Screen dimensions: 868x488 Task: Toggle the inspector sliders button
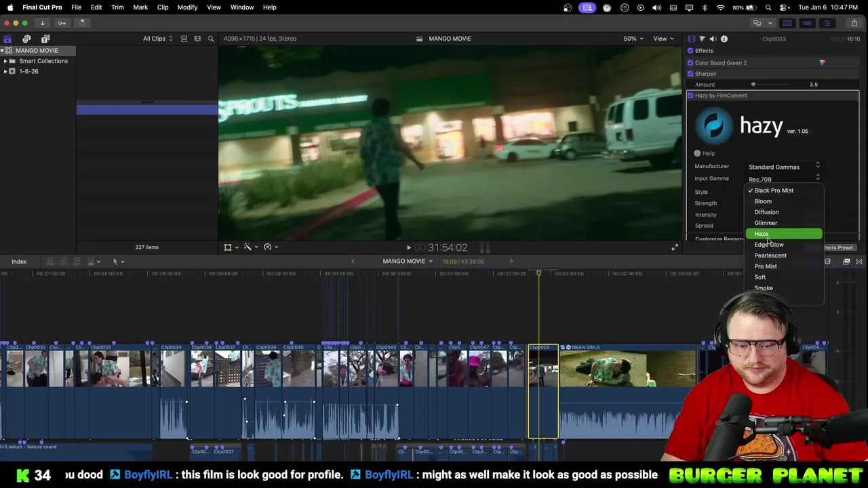(827, 23)
